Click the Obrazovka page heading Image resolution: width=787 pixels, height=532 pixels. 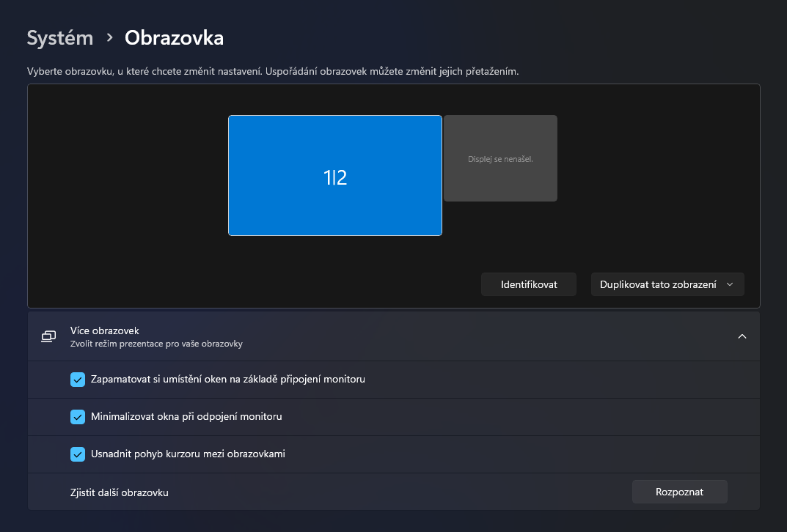174,37
